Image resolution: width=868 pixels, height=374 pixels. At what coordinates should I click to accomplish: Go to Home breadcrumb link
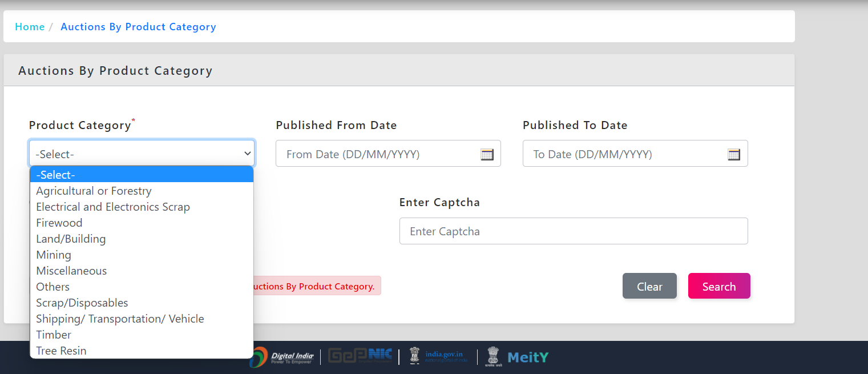coord(30,27)
